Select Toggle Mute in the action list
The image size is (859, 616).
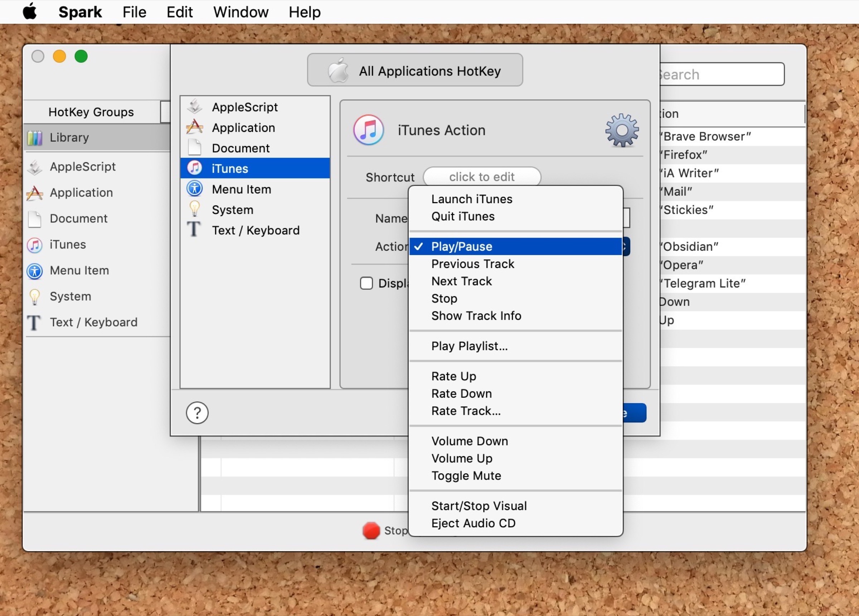point(466,475)
